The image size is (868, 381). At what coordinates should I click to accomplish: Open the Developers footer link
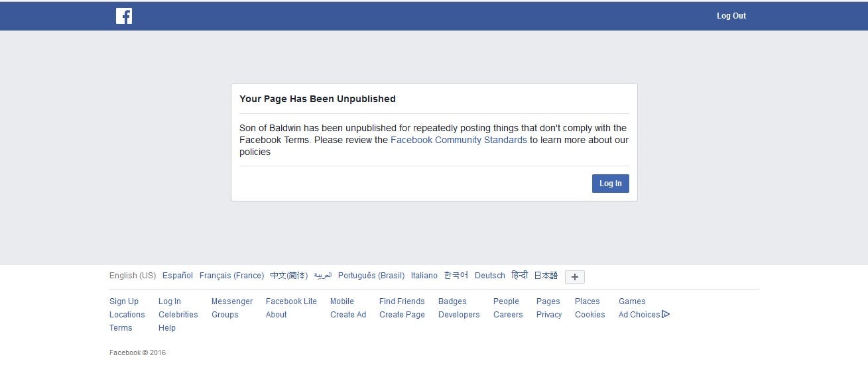(459, 315)
